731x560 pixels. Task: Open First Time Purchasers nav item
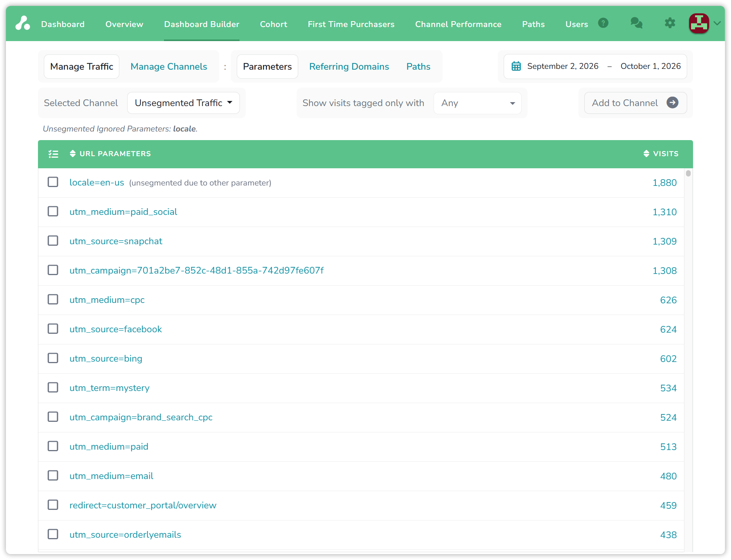[x=351, y=24]
